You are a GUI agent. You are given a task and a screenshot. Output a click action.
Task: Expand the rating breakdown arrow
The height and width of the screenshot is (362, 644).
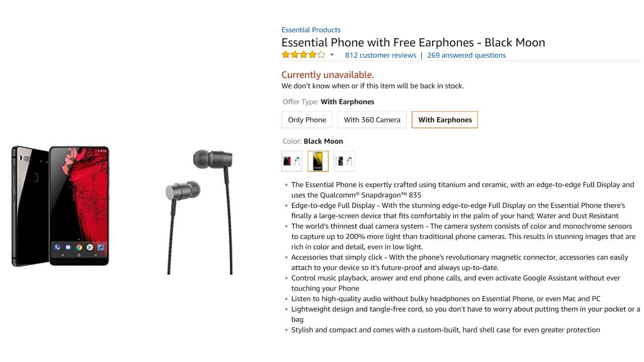tap(332, 55)
